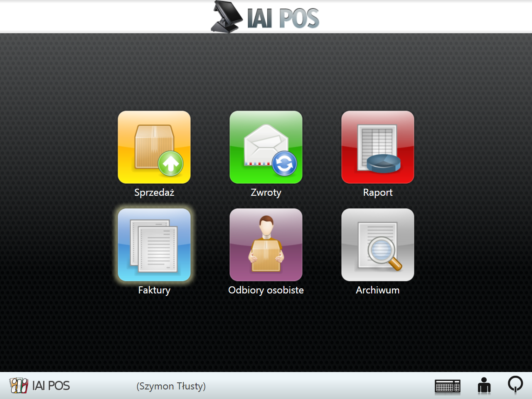The width and height of the screenshot is (532, 399).
Task: Open the Sprzedaż sales tile icon
Action: point(154,147)
